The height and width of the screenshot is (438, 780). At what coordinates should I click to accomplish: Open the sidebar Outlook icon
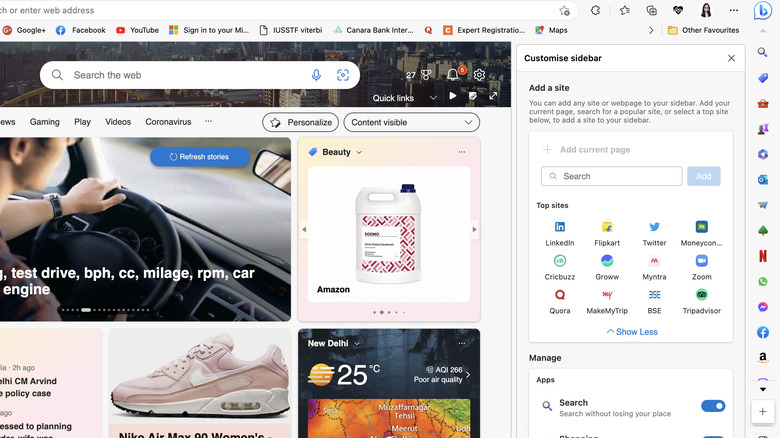click(763, 180)
